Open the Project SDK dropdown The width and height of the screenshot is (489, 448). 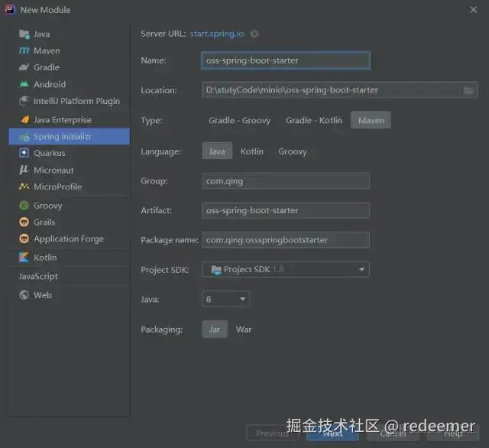286,270
